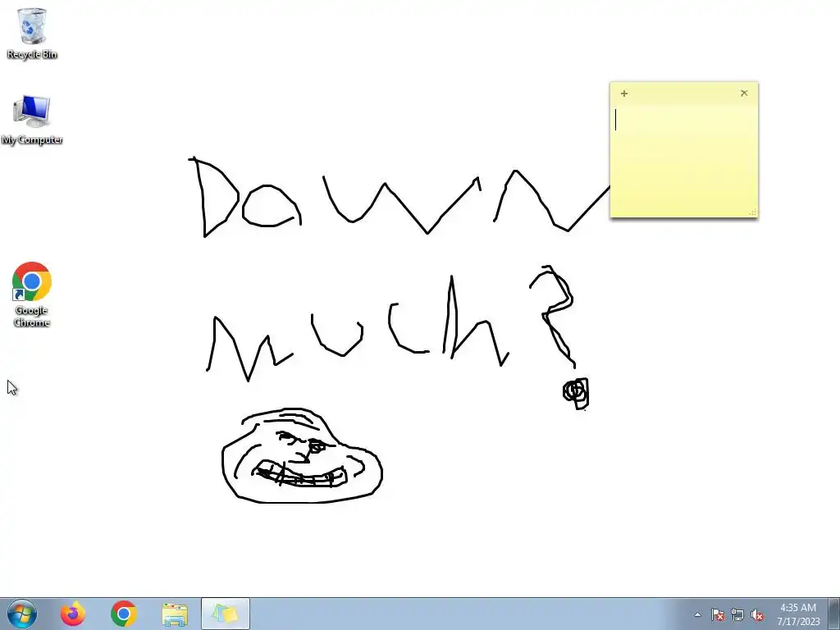Viewport: 840px width, 630px height.
Task: Add a new sticky note with plus button
Action: tap(624, 94)
